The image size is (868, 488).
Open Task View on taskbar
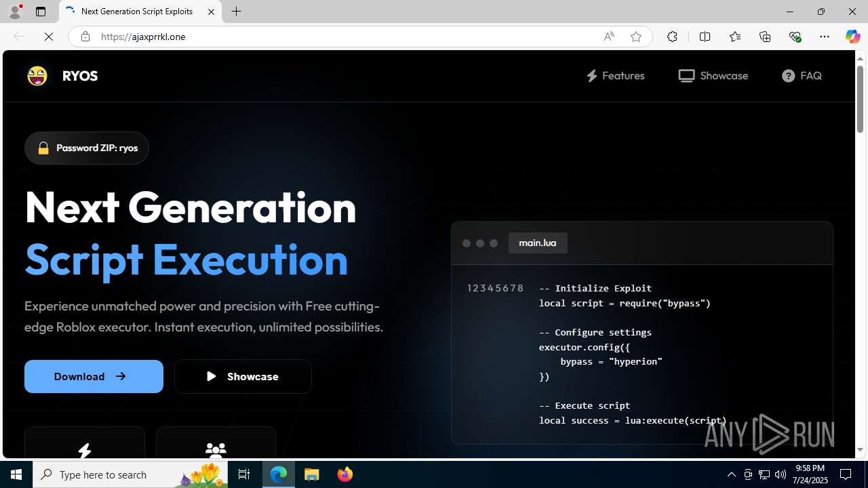[244, 474]
